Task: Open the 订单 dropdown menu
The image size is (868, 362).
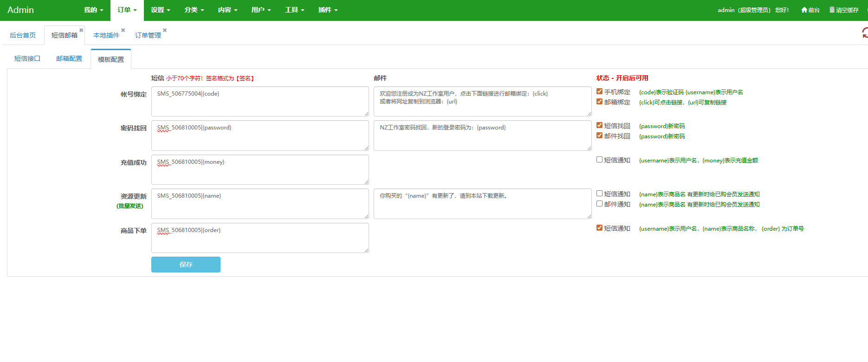Action: 127,10
